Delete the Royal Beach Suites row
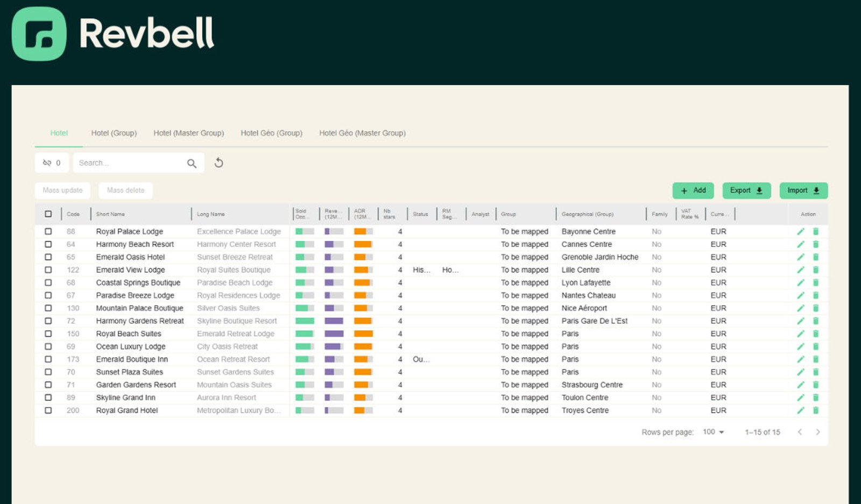 (x=816, y=333)
